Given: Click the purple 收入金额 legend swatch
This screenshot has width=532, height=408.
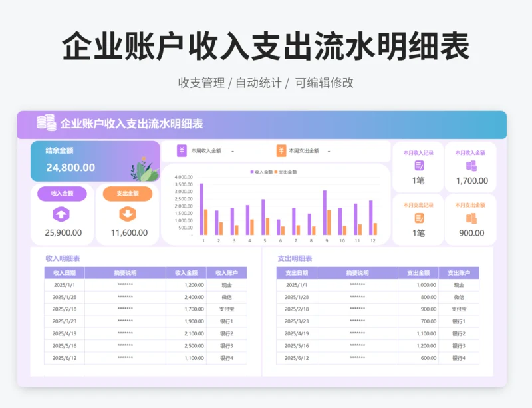Looking at the screenshot, I should (x=252, y=172).
